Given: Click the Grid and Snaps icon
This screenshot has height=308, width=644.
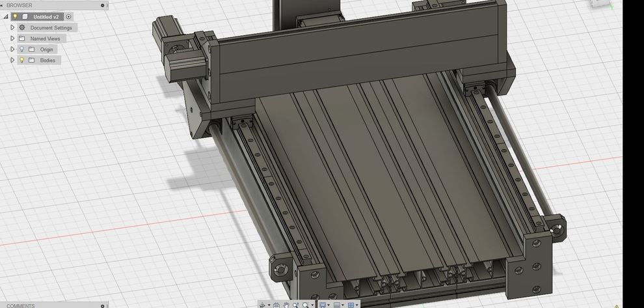Looking at the screenshot, I should [336, 305].
